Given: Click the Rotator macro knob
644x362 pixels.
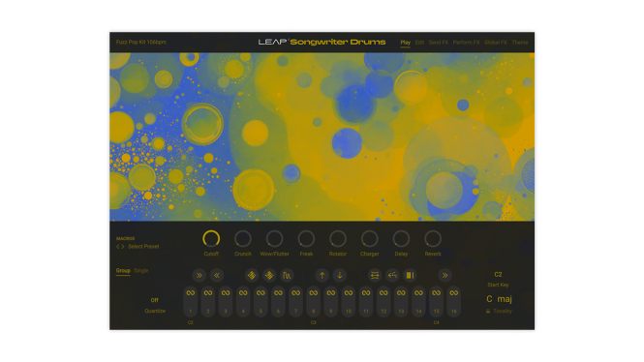Looking at the screenshot, I should click(x=338, y=238).
